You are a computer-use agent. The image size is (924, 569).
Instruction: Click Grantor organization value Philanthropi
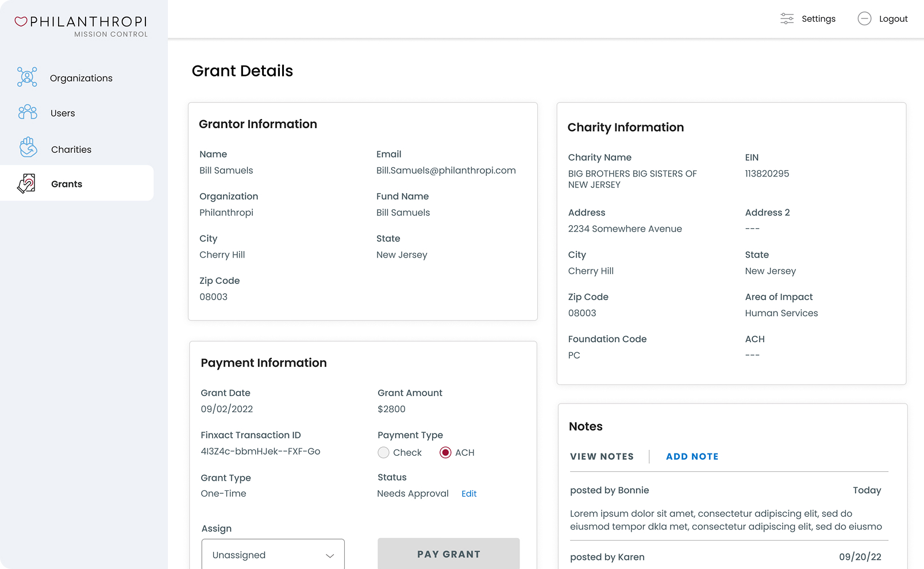pos(226,213)
